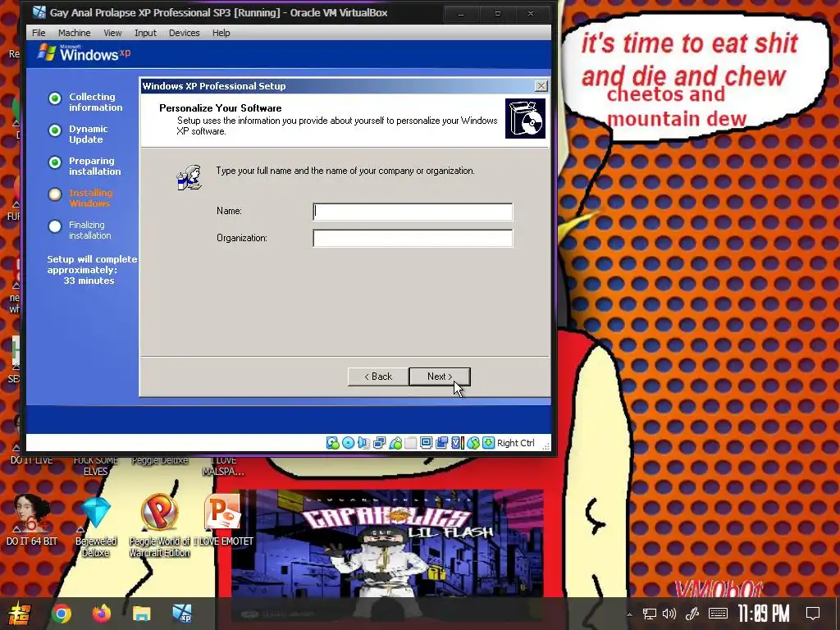Open the Start menu button on taskbar

[19, 614]
